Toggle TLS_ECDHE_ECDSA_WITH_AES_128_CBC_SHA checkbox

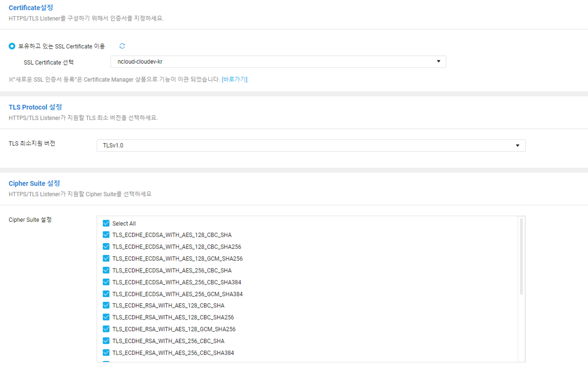tap(106, 235)
